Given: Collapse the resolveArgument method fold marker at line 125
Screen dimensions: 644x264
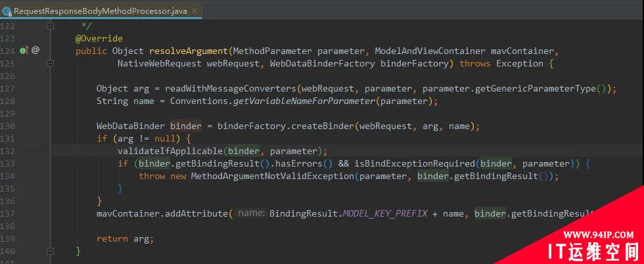Looking at the screenshot, I should pyautogui.click(x=50, y=63).
